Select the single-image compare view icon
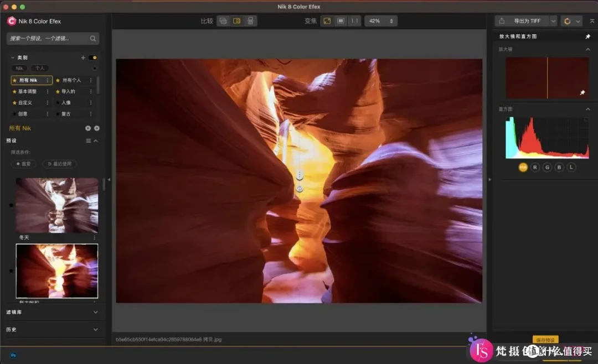 tap(223, 21)
